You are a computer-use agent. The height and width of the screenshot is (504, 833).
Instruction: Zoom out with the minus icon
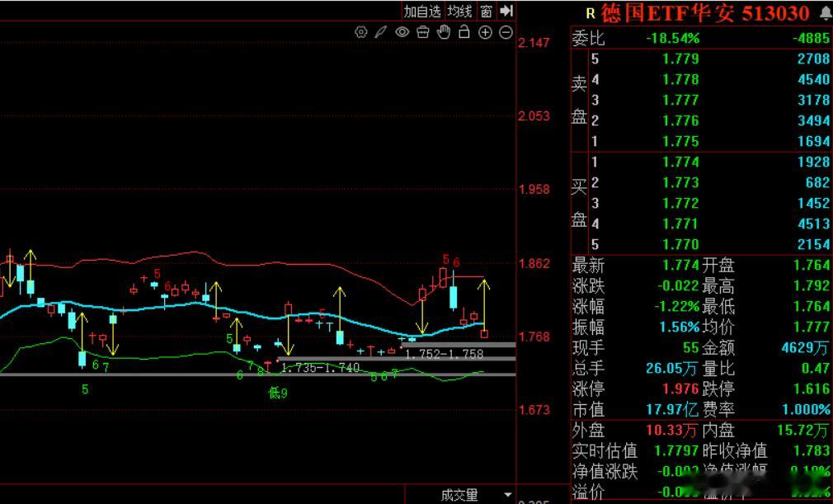[506, 32]
